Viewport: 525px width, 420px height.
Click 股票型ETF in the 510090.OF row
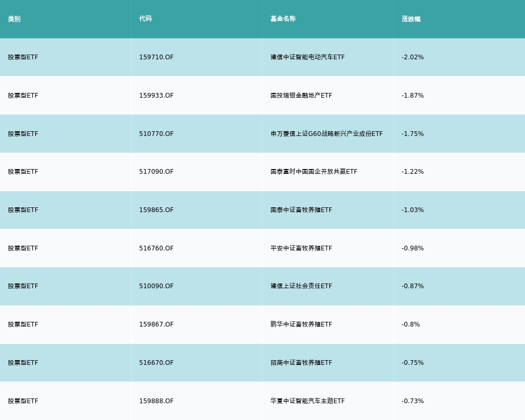pos(23,286)
